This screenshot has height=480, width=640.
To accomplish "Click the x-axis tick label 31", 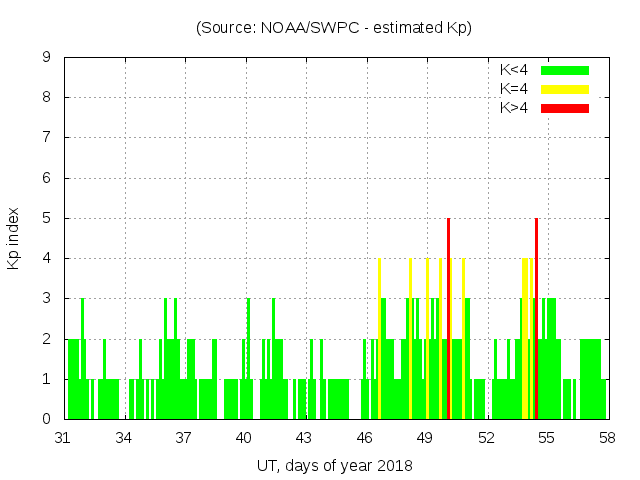I will pyautogui.click(x=63, y=437).
